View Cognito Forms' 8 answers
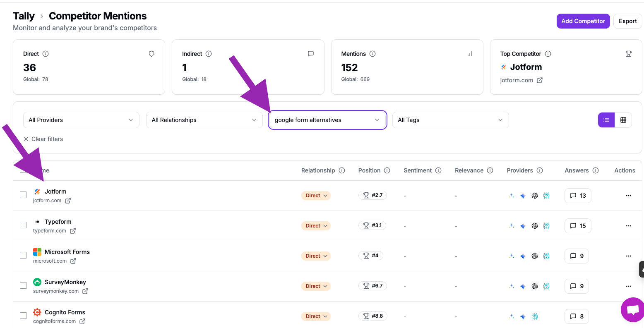This screenshot has height=328, width=644. pos(577,316)
